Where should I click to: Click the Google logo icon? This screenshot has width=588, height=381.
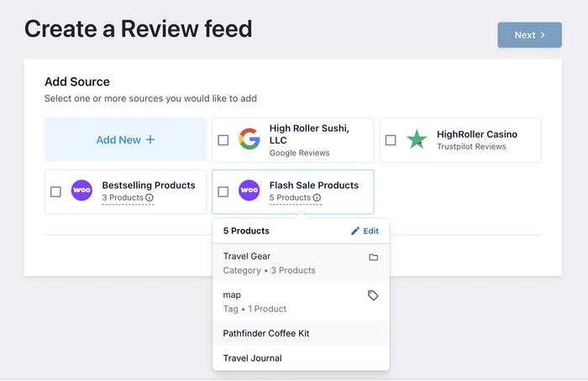pyautogui.click(x=249, y=139)
